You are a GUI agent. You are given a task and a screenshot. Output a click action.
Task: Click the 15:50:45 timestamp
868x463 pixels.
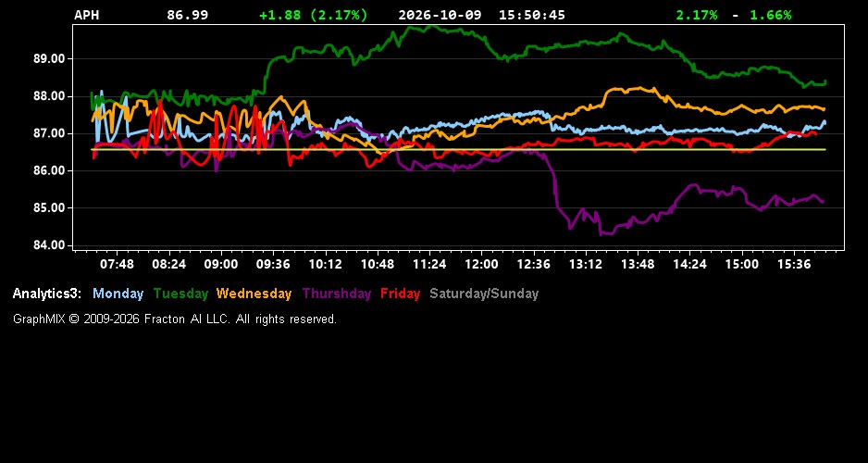click(532, 15)
